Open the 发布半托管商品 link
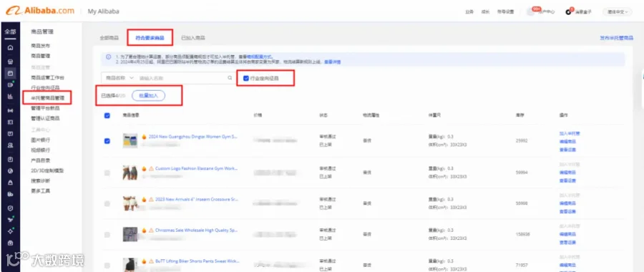 pyautogui.click(x=616, y=38)
